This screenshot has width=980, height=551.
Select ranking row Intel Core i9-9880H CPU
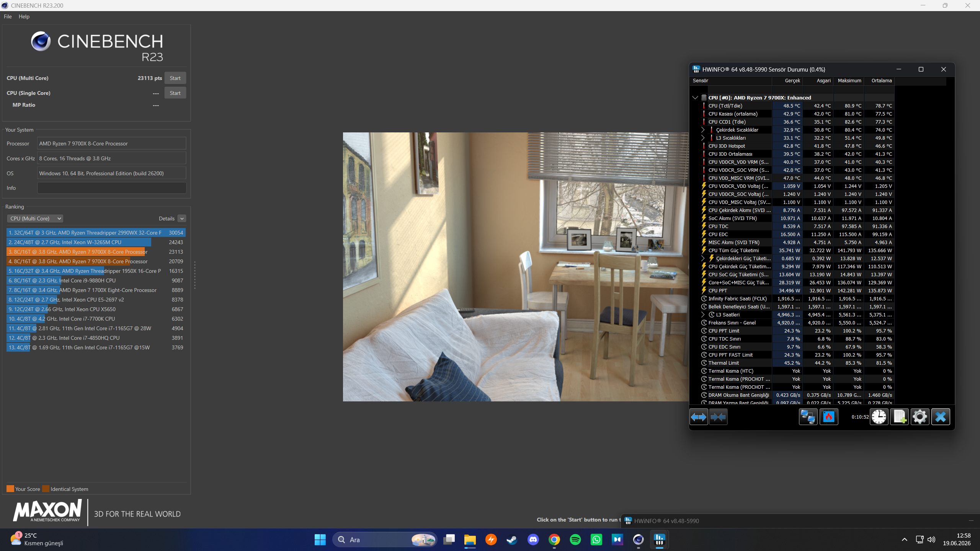tap(96, 280)
